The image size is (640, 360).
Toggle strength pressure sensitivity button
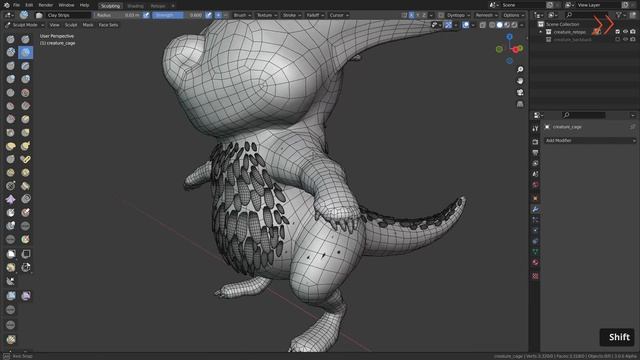click(x=209, y=15)
